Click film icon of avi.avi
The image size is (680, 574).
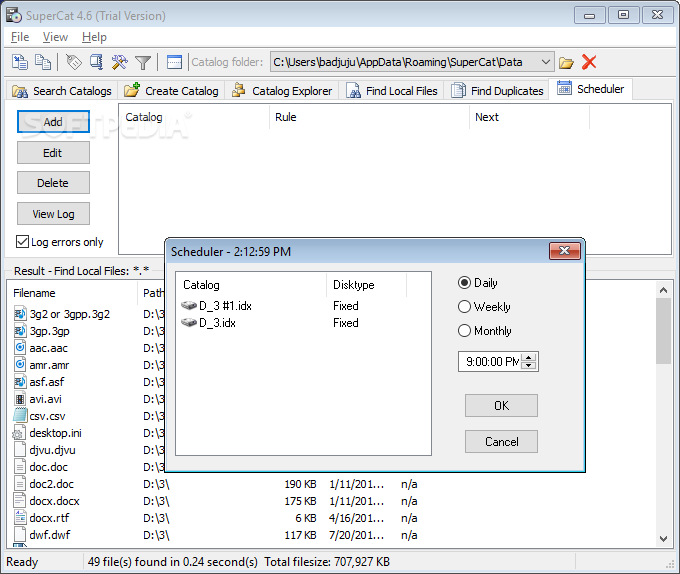point(20,398)
